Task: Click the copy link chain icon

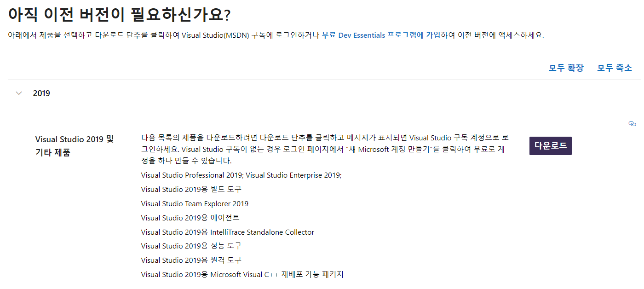Action: pyautogui.click(x=632, y=124)
